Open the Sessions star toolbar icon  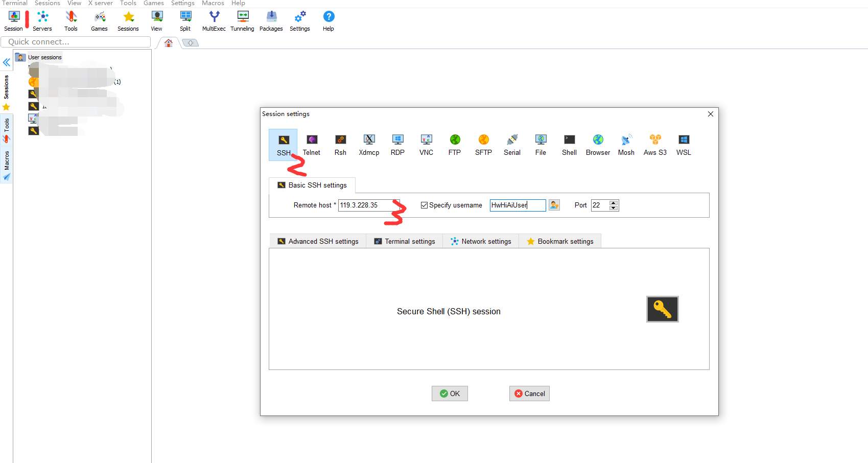[128, 21]
